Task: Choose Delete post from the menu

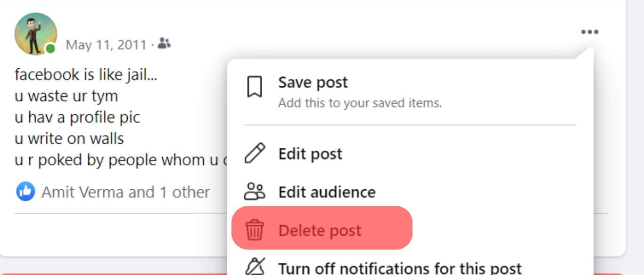Action: coord(322,228)
